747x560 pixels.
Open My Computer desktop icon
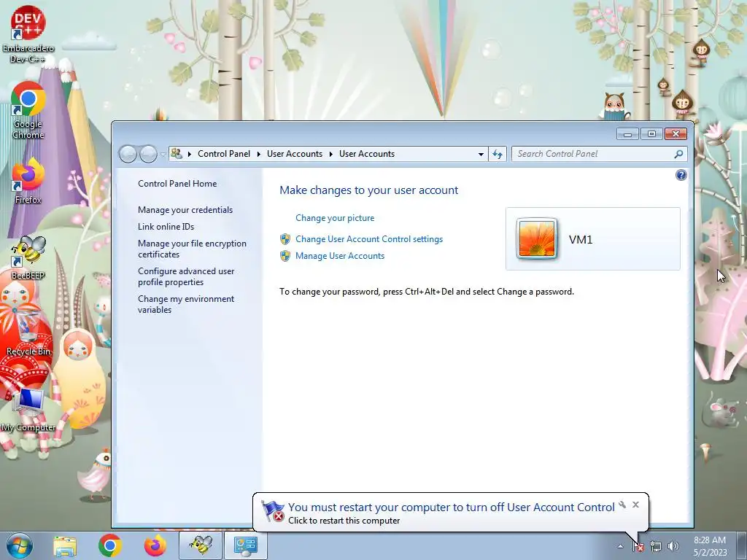[28, 410]
